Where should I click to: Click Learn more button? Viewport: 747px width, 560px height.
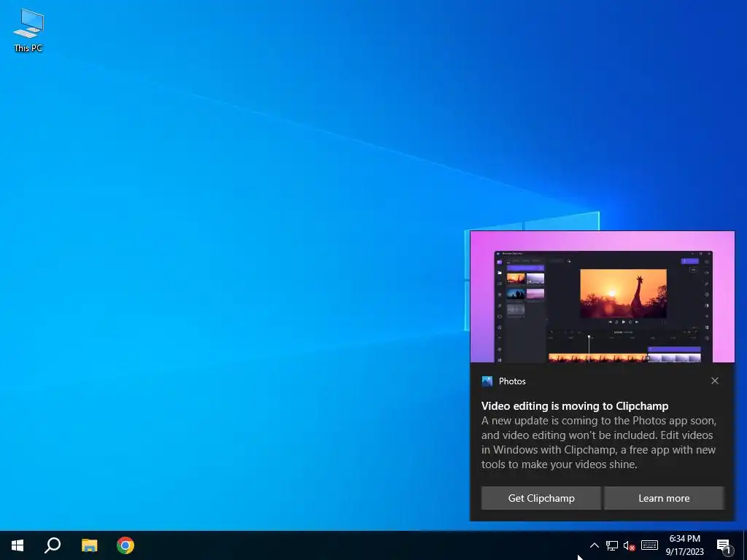[x=664, y=498]
